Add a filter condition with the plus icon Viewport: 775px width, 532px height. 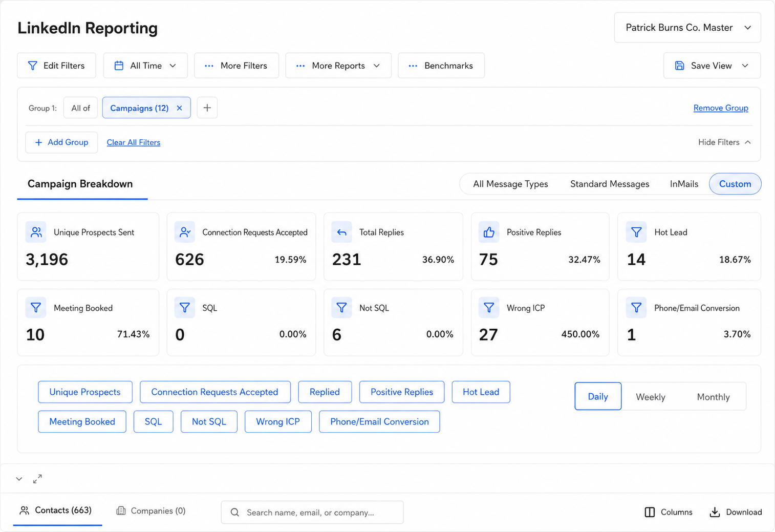(207, 108)
